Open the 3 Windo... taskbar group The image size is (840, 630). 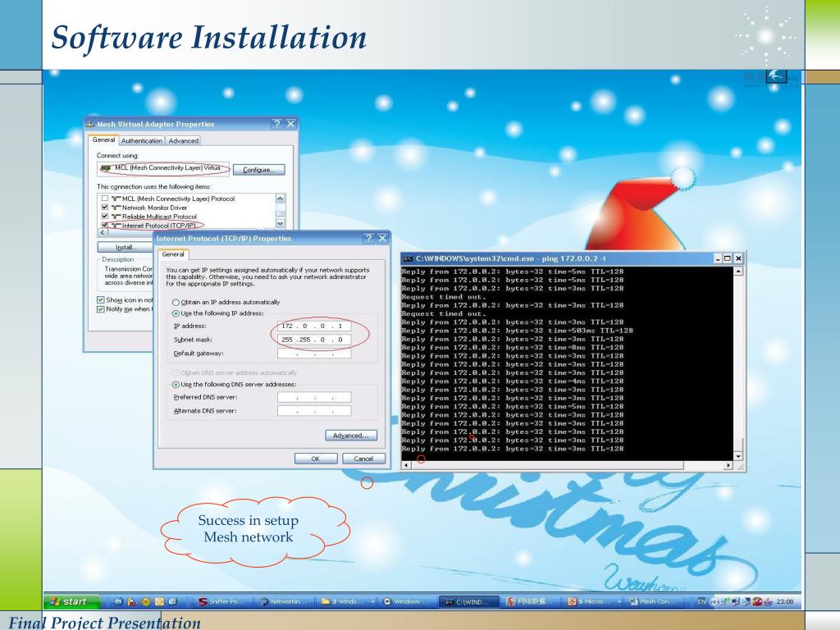coord(347,601)
